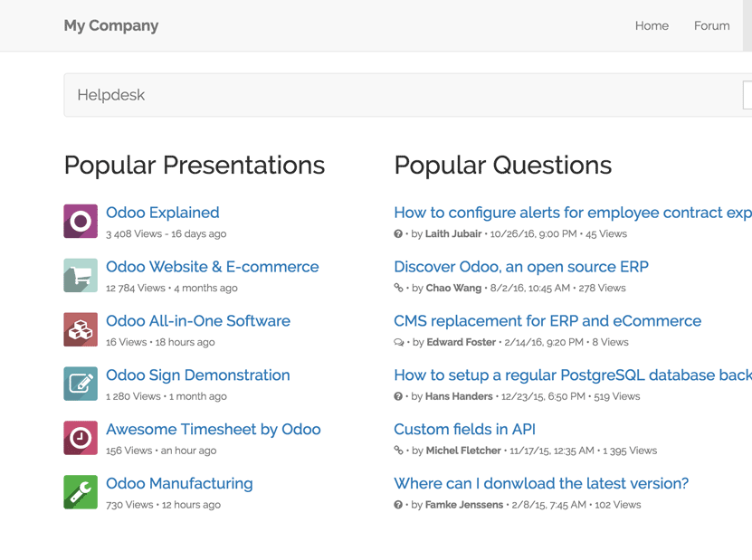Click the link icon beside Chao Wang

point(398,288)
